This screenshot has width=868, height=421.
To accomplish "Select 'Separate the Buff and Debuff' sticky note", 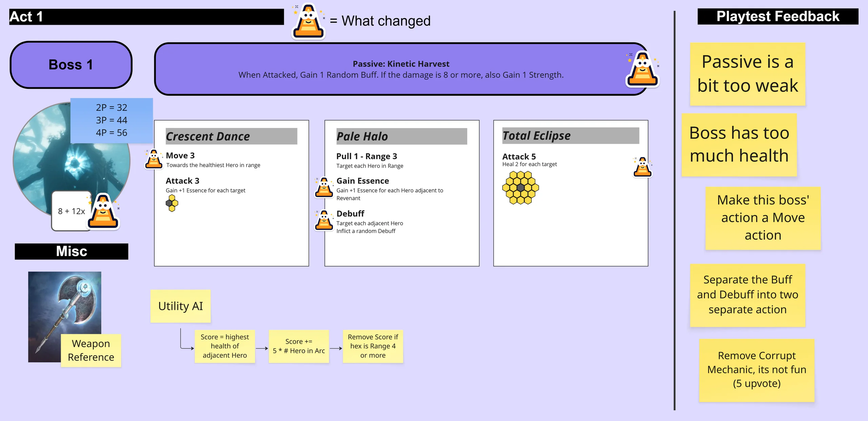I will [x=748, y=295].
